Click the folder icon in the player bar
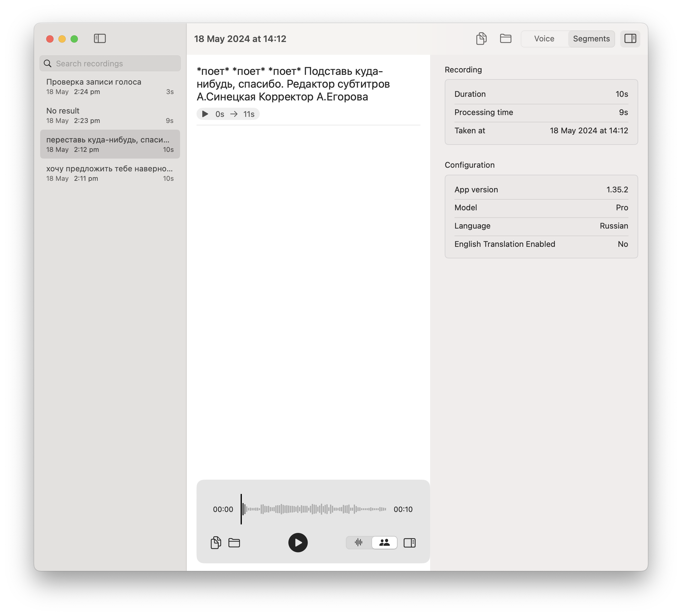Image resolution: width=682 pixels, height=616 pixels. tap(234, 543)
